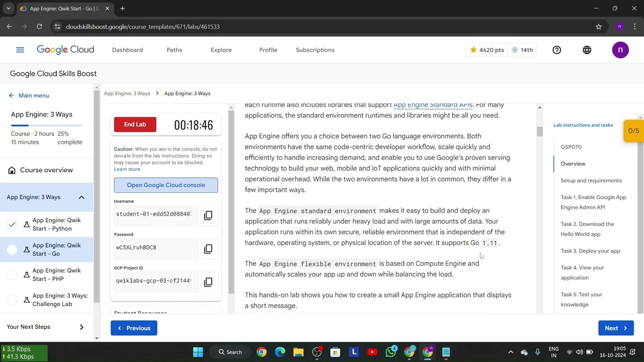The image size is (644, 362).
Task: Open the Profile menu item
Action: [x=268, y=50]
